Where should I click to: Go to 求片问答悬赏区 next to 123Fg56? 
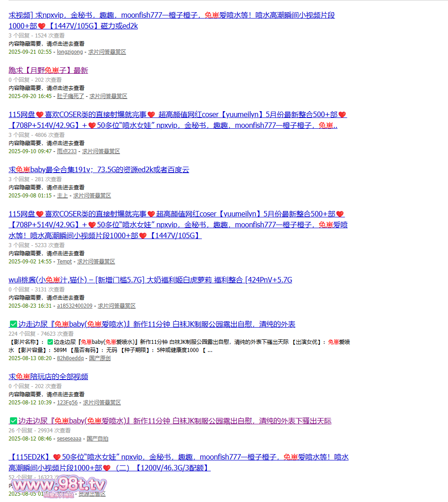coord(102,403)
